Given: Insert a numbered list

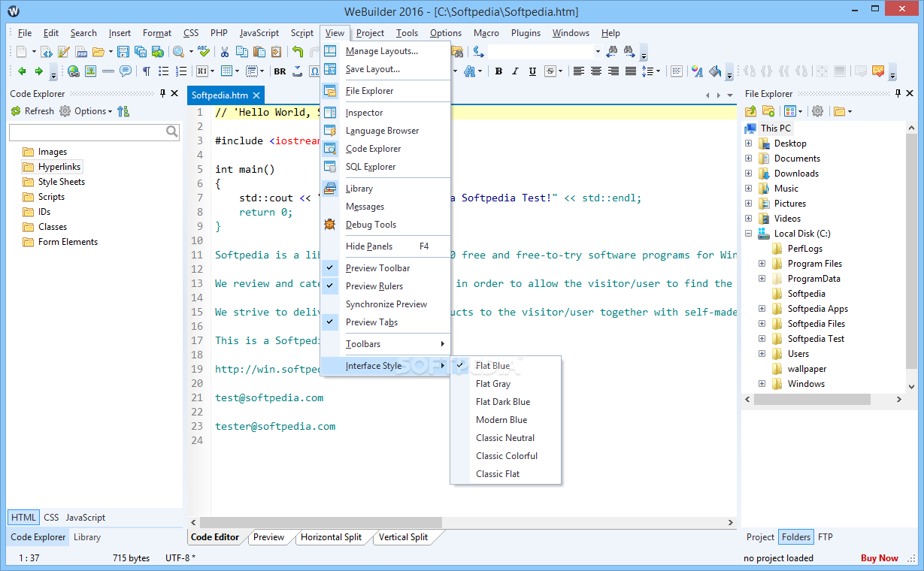Looking at the screenshot, I should 181,71.
